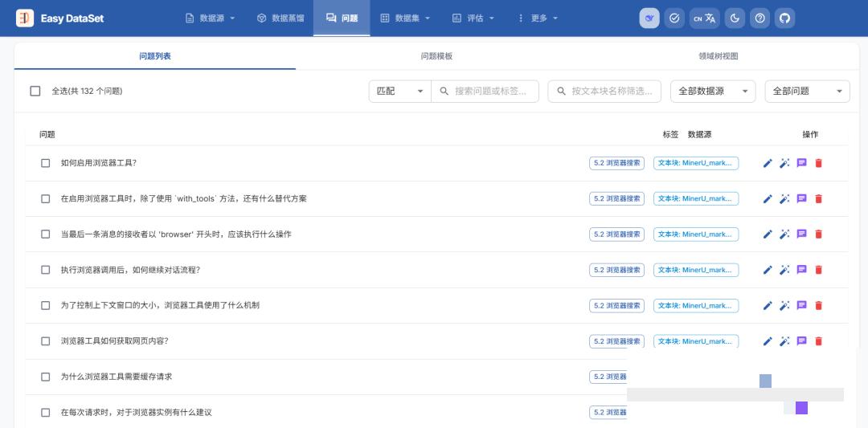Click 文本块 chip on "执行浏览器调用后，如何继续对话流程?" row
The image size is (868, 428).
point(696,270)
